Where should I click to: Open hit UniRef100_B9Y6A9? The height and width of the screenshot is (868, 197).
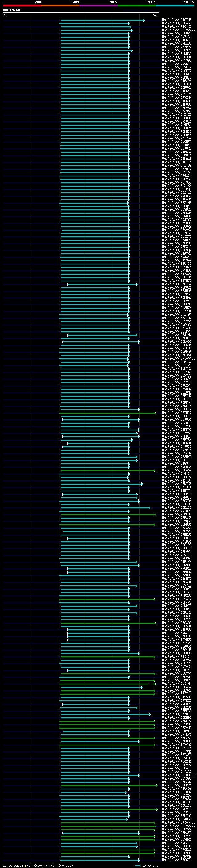177,745
